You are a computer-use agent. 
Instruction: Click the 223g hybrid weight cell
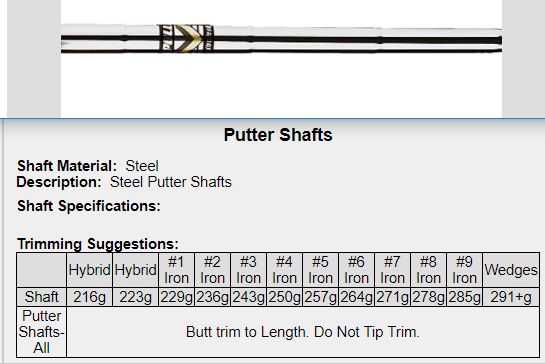coord(135,297)
